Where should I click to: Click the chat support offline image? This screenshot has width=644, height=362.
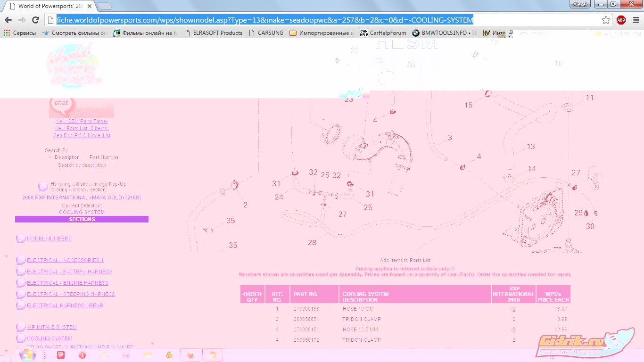tap(81, 107)
